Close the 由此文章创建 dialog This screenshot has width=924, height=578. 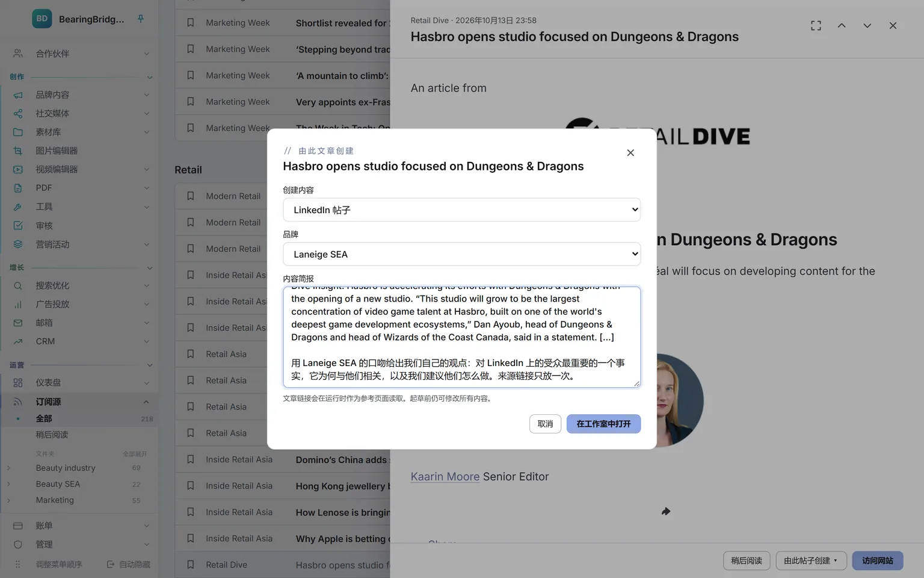(x=630, y=153)
